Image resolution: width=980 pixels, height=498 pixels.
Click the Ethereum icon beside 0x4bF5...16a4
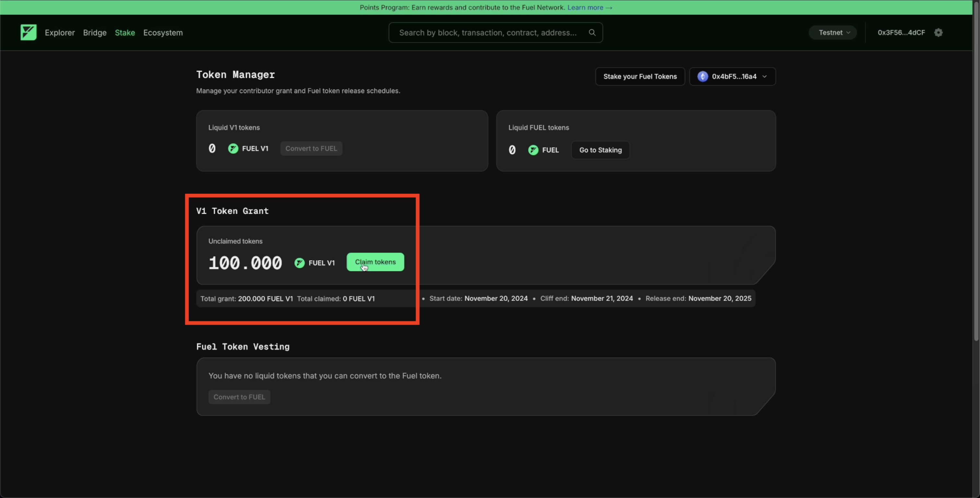point(702,77)
